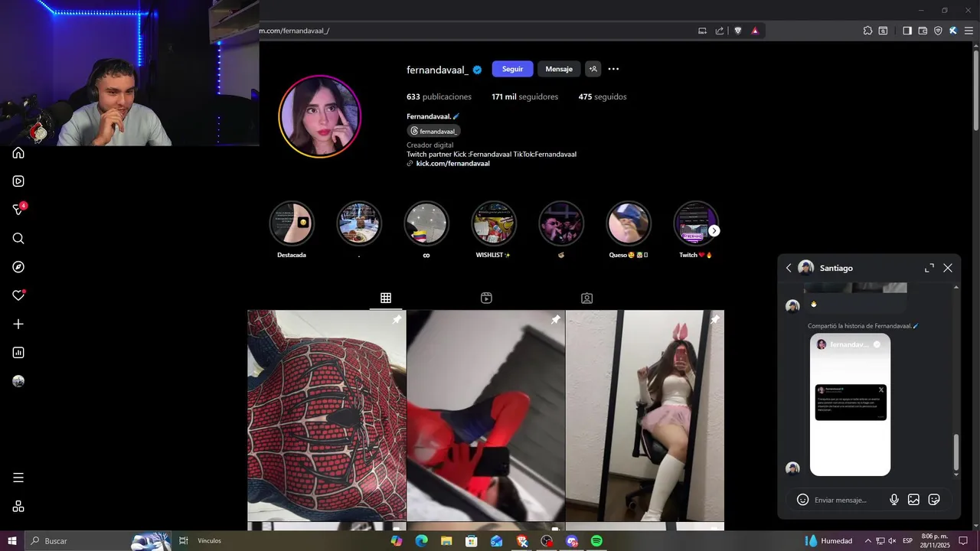The width and height of the screenshot is (980, 551).
Task: Open the browser main menu icon
Action: click(969, 31)
